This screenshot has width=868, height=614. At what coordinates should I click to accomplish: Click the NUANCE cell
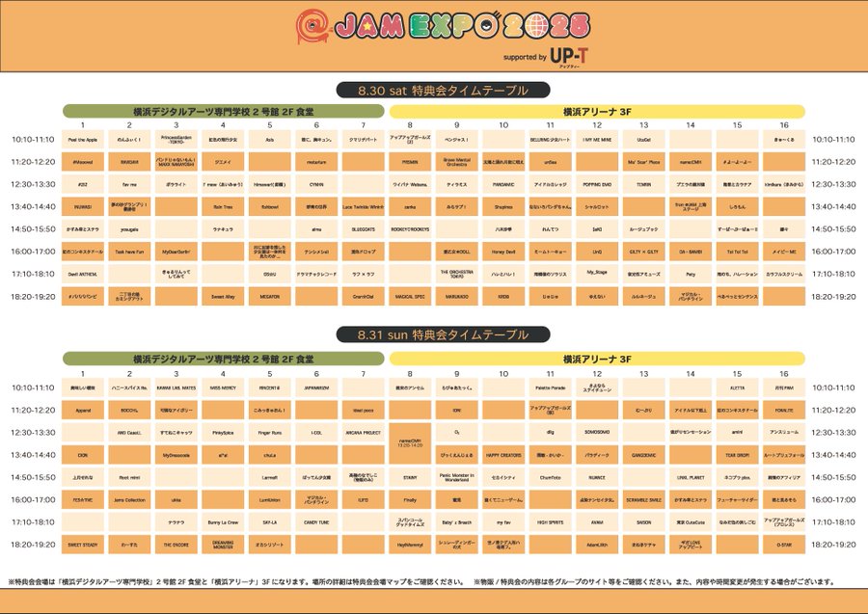point(597,477)
